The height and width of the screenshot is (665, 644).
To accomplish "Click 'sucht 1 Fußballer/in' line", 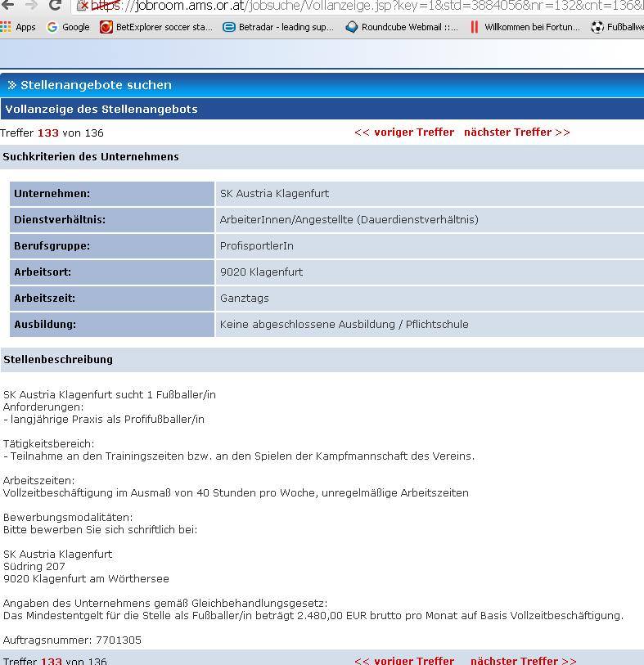I will pos(110,395).
